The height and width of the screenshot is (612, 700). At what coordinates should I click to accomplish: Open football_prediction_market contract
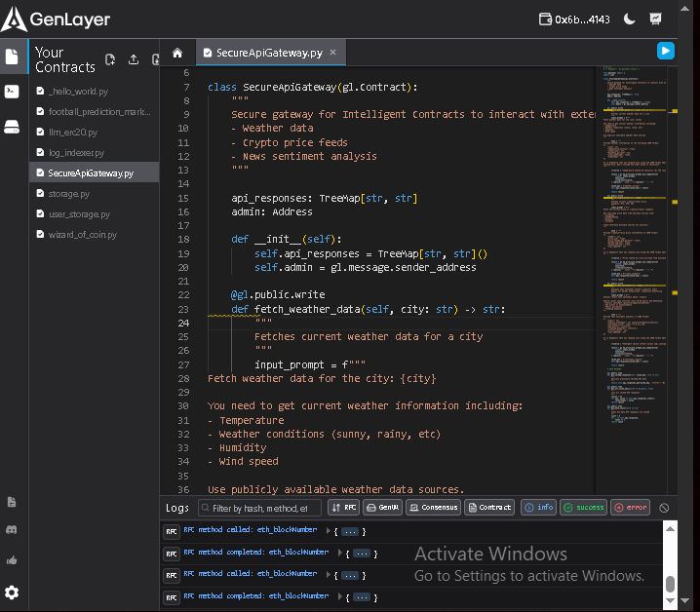click(95, 112)
